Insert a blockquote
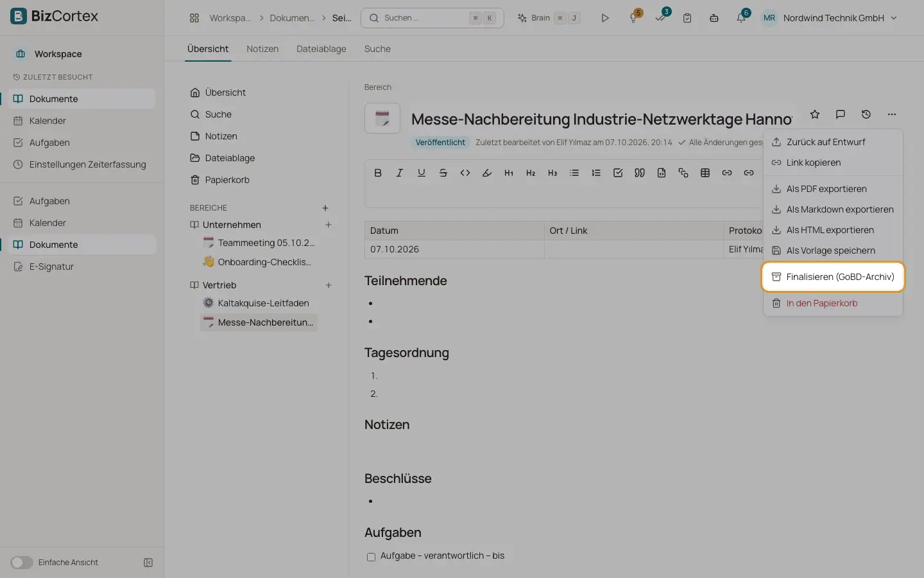924x578 pixels. click(640, 173)
